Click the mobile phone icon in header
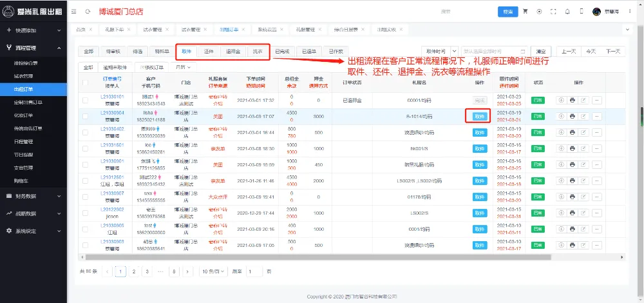The width and height of the screenshot is (644, 303). (580, 12)
